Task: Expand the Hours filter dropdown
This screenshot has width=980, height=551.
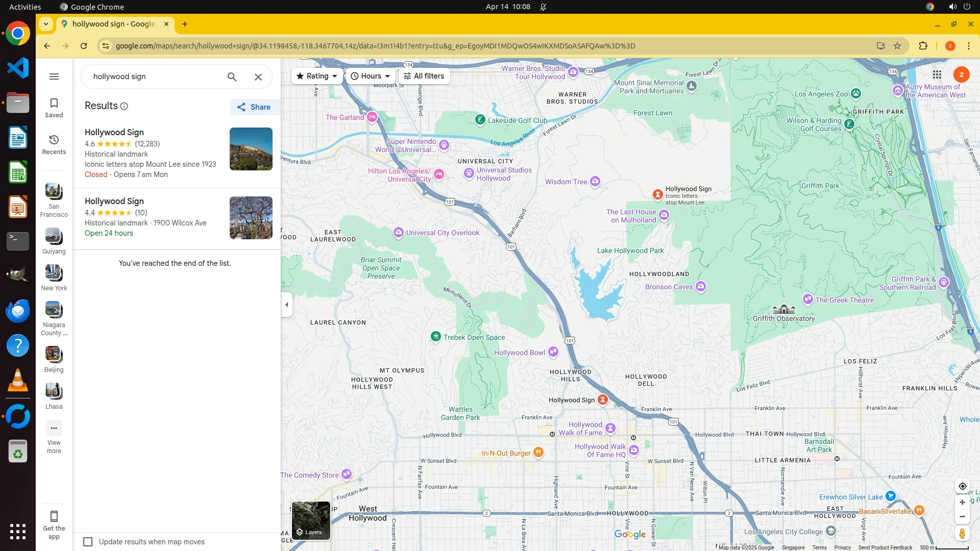Action: pos(371,76)
